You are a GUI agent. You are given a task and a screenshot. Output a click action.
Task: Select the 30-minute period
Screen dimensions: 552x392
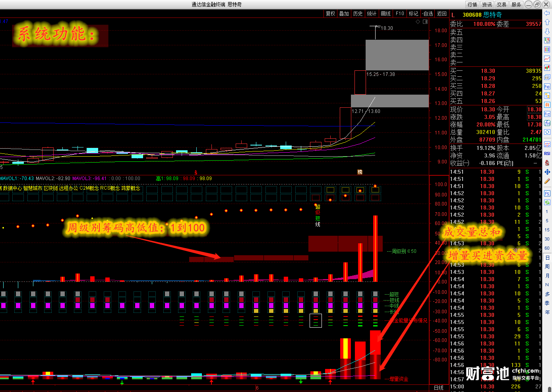[547, 239]
